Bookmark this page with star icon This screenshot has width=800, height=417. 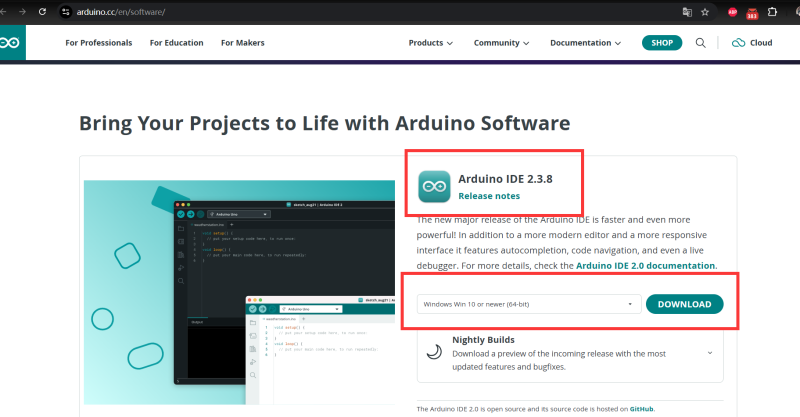tap(705, 12)
